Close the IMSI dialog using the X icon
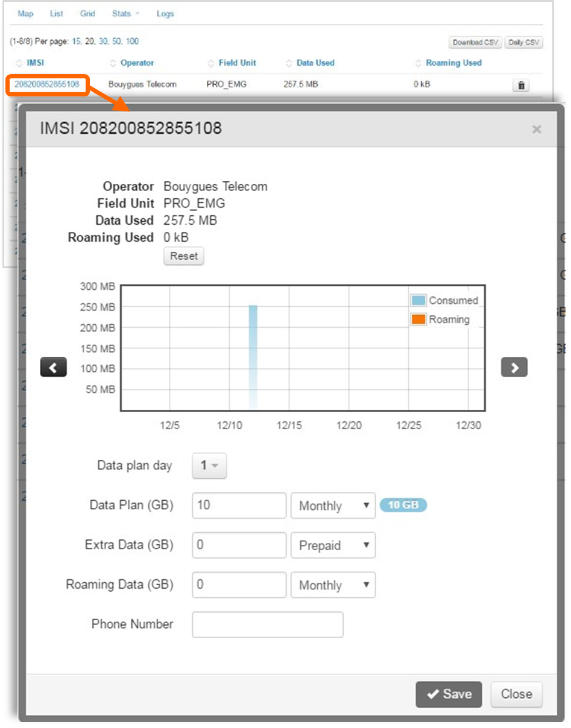This screenshot has width=571, height=728. pyautogui.click(x=536, y=129)
